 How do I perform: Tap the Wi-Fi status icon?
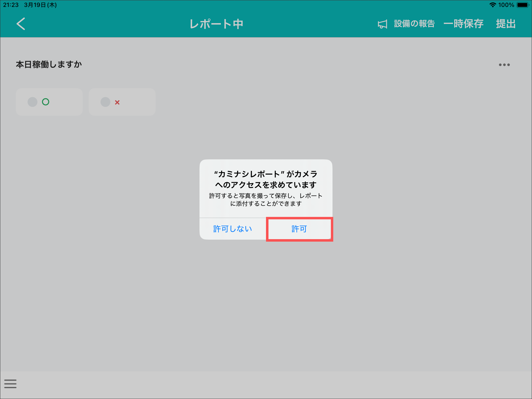pos(492,5)
